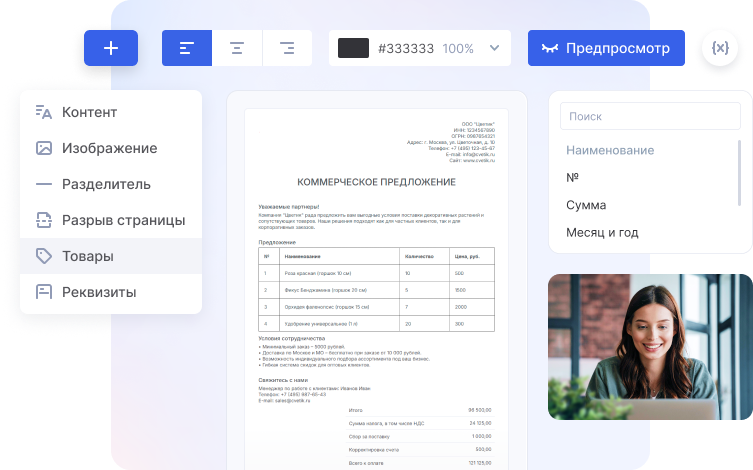
Task: Click the blue plus add-block button
Action: pos(111,48)
